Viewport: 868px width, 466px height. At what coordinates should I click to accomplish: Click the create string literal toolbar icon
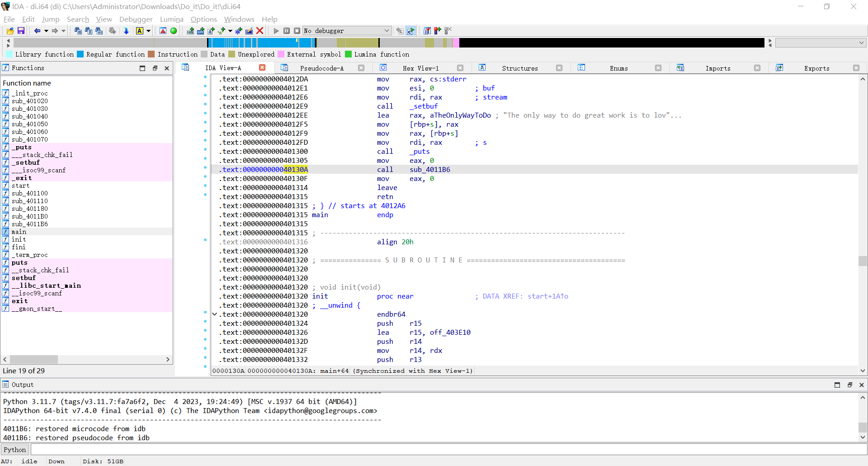click(211, 31)
